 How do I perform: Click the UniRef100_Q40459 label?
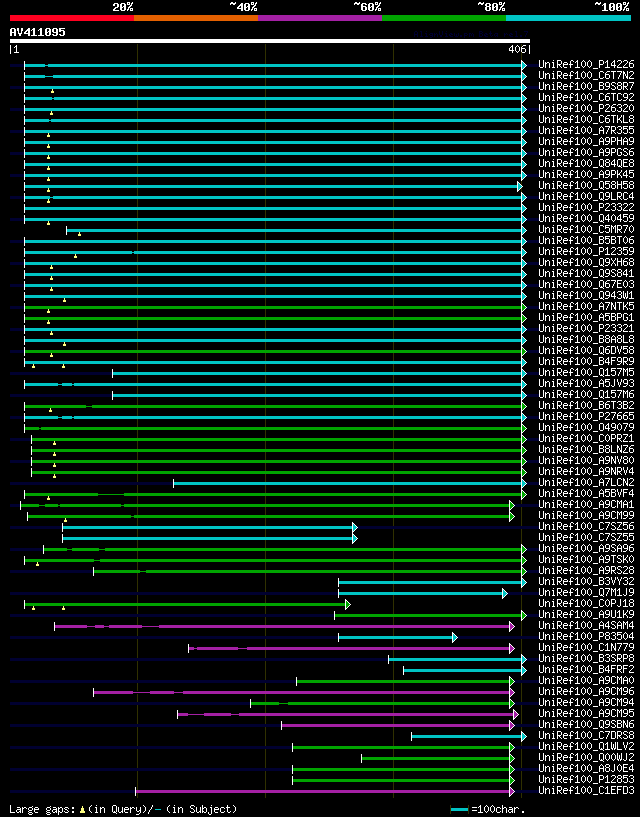(586, 218)
